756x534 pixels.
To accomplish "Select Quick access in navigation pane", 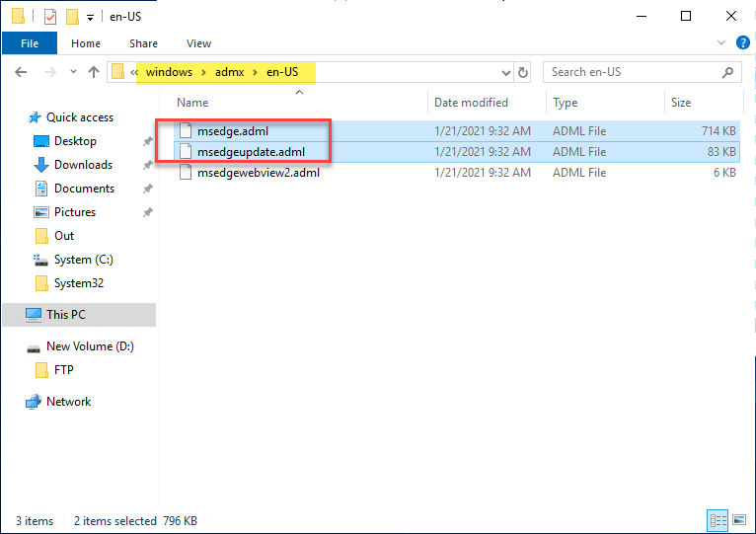I will [x=80, y=117].
